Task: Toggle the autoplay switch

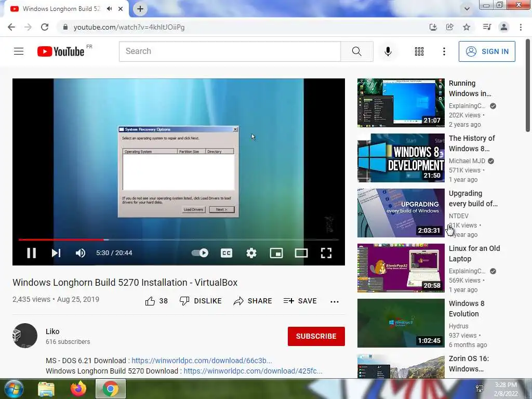Action: [200, 253]
